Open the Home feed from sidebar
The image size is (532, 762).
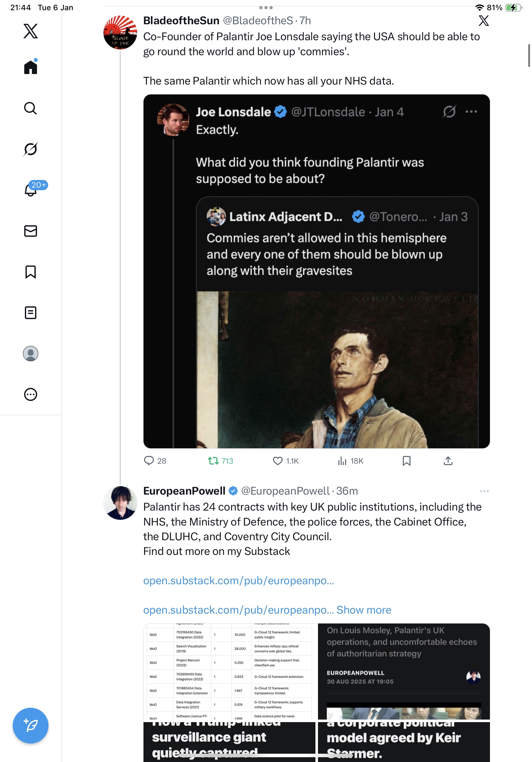point(31,67)
